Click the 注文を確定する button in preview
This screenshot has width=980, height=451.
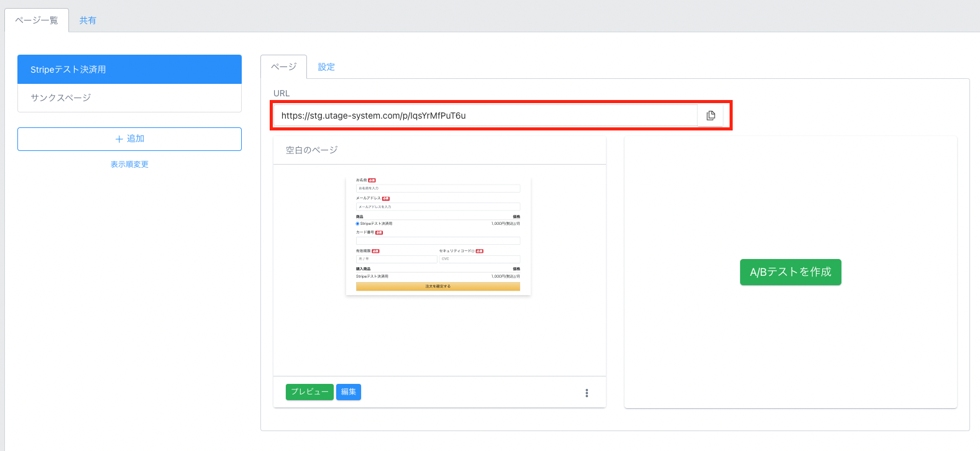[437, 286]
